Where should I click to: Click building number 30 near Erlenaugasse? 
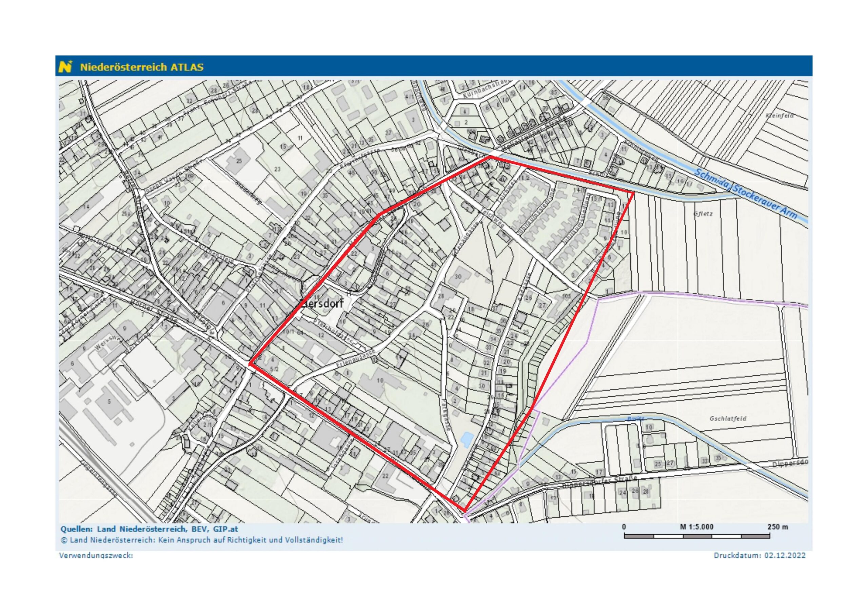(x=458, y=276)
